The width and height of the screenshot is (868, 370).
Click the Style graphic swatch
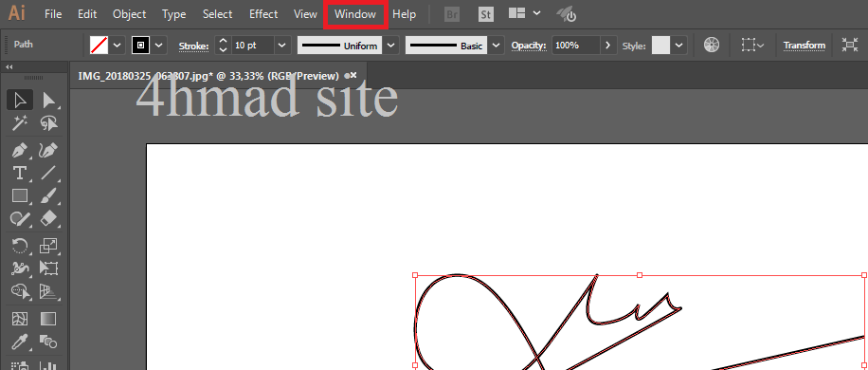tap(660, 46)
